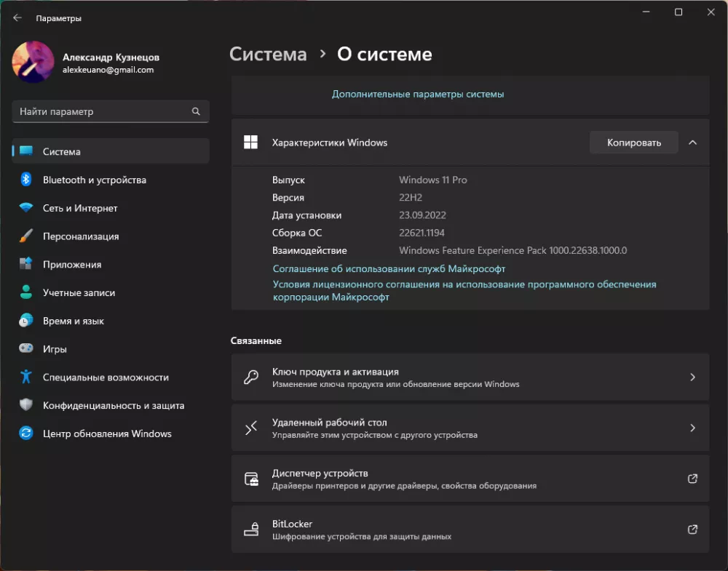Click the Wi-Fi icon for Сеть и Интернет
The image size is (728, 571).
coord(26,208)
